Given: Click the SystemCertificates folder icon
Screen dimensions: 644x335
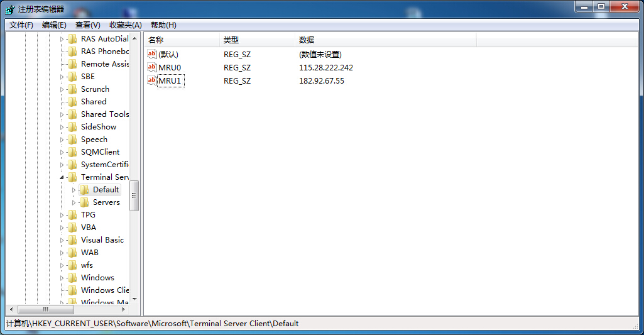Looking at the screenshot, I should coord(73,165).
